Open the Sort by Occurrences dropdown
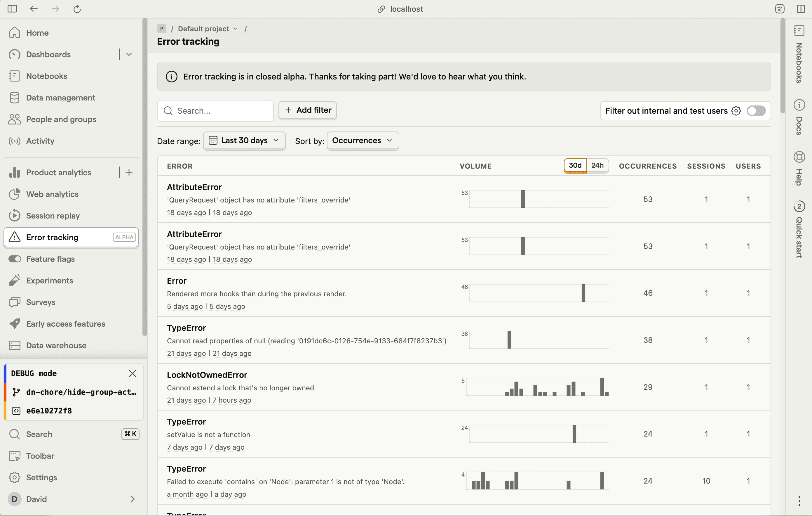812x516 pixels. 362,140
